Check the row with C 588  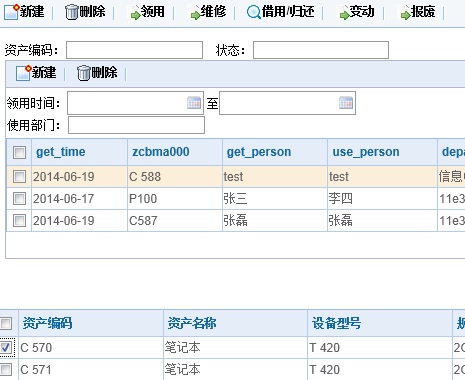[19, 176]
